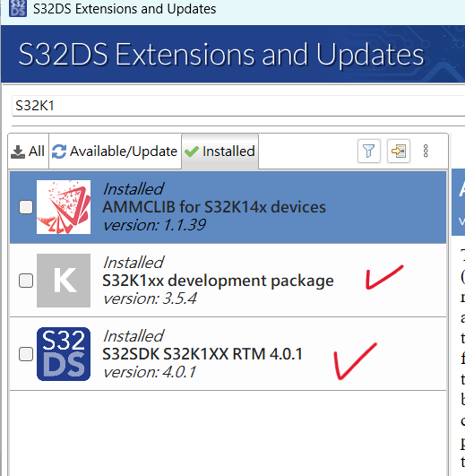Click the version: 4.0.1 text
The height and width of the screenshot is (476, 465).
[x=150, y=372]
